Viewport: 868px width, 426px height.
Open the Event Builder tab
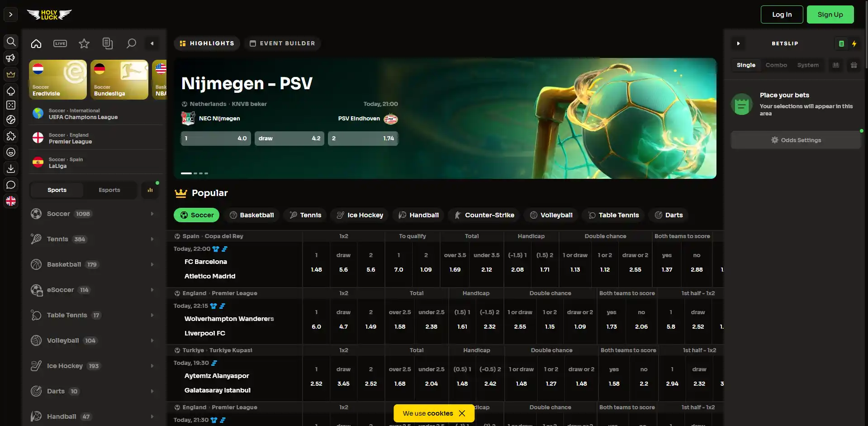click(x=282, y=43)
